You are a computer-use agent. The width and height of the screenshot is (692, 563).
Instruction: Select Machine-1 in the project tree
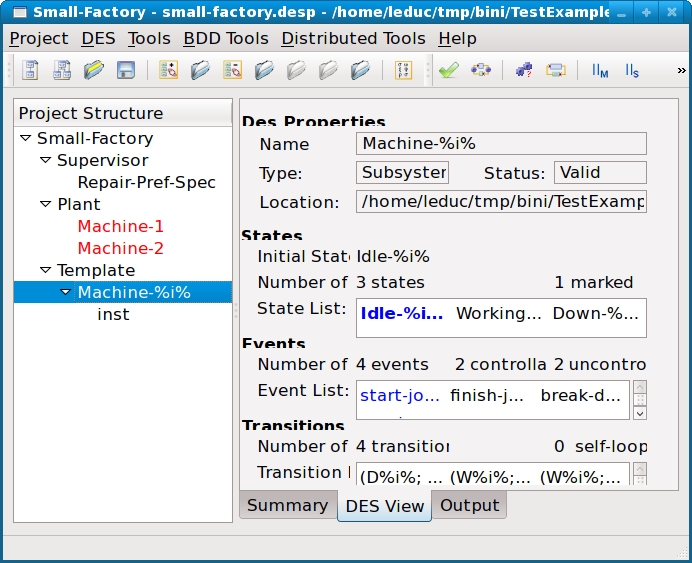(x=120, y=227)
